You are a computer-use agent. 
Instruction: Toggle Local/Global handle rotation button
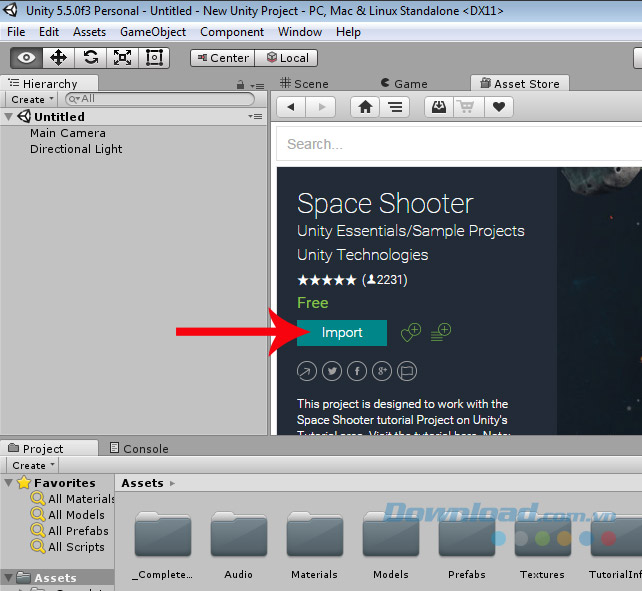(286, 57)
